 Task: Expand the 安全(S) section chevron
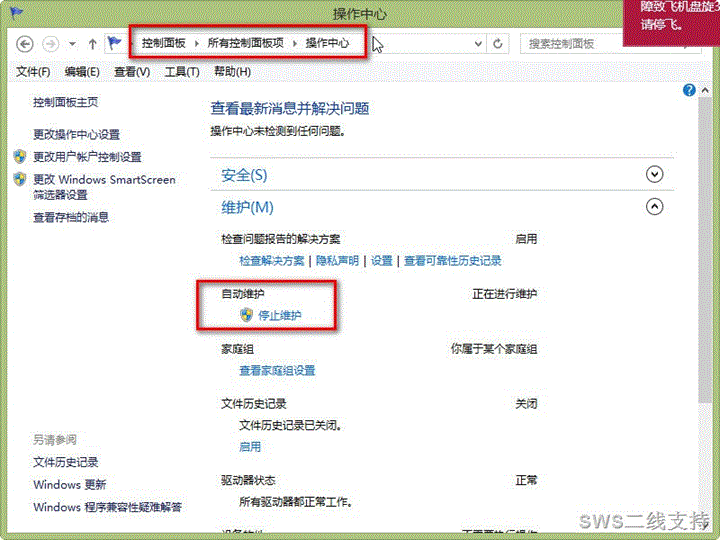(x=655, y=174)
